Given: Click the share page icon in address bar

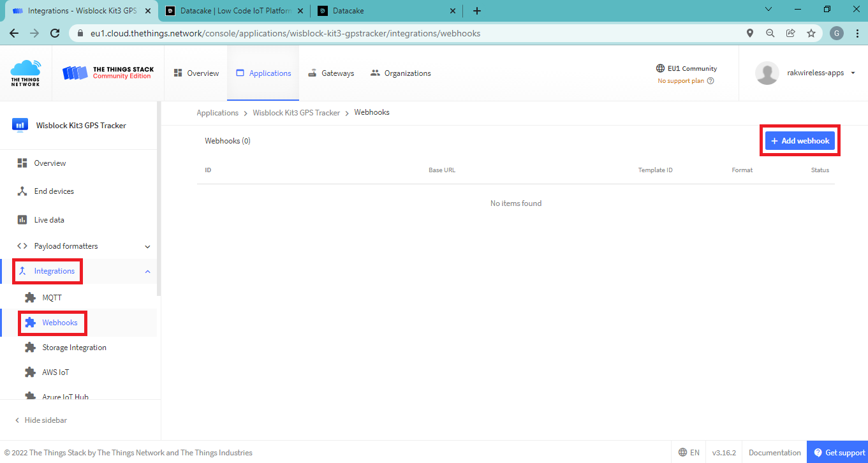Looking at the screenshot, I should pyautogui.click(x=791, y=33).
